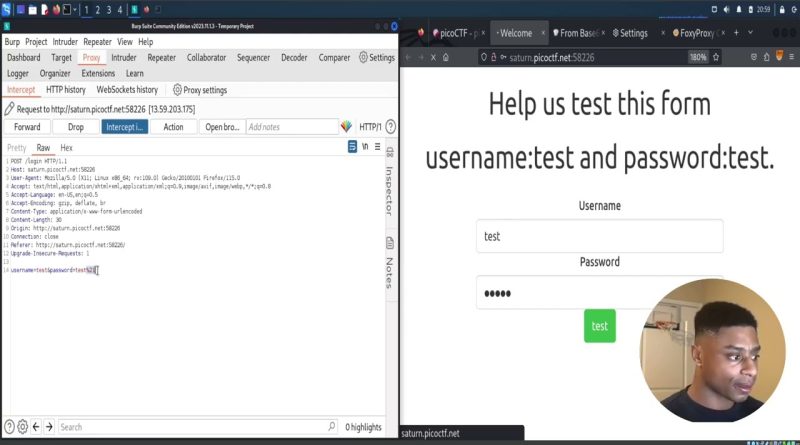This screenshot has width=800, height=445.
Task: Switch the message view to Hex
Action: click(66, 148)
